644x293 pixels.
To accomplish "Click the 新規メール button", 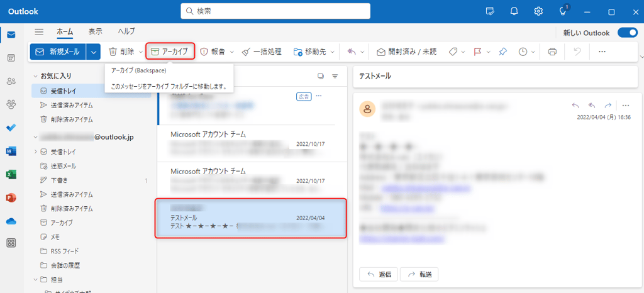I will [57, 52].
